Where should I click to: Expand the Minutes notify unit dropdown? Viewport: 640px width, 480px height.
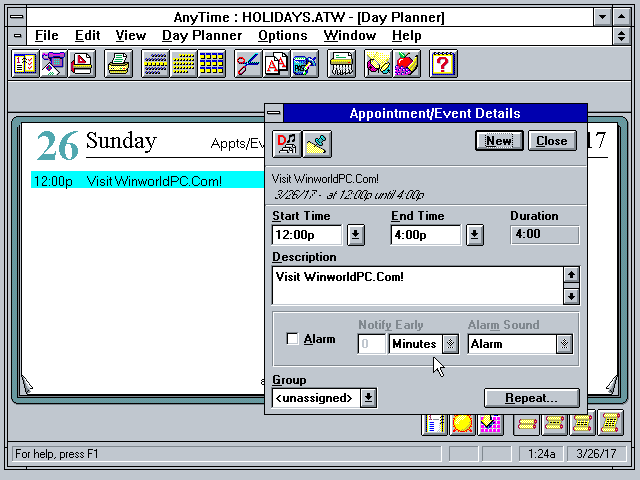450,344
